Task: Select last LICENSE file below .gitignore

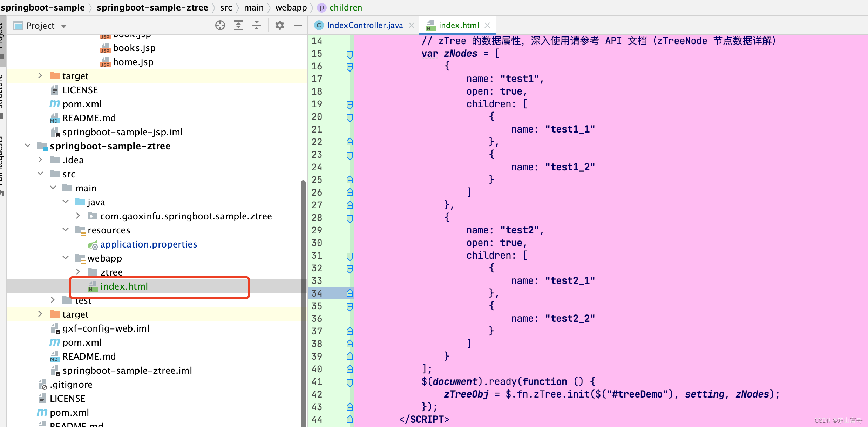Action: [67, 399]
